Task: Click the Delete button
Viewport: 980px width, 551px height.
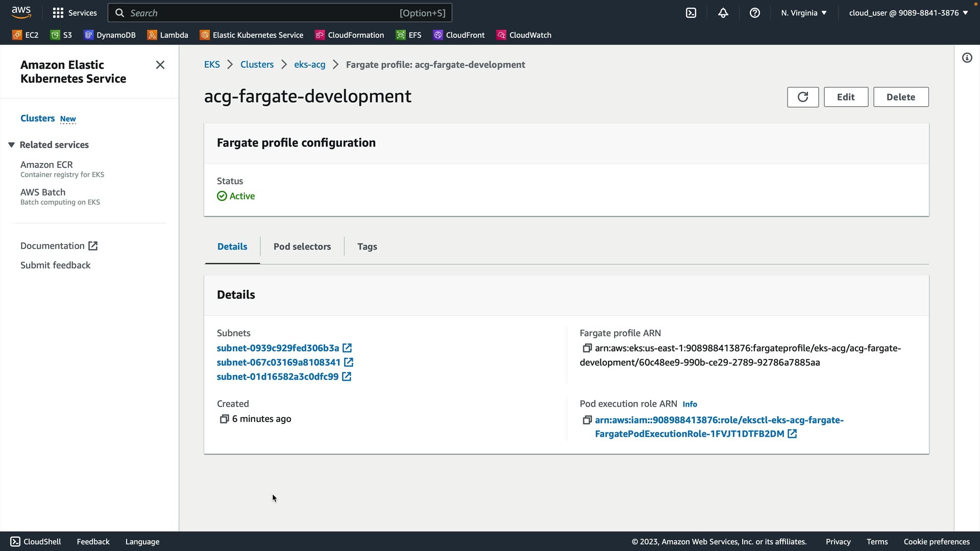Action: [x=900, y=97]
